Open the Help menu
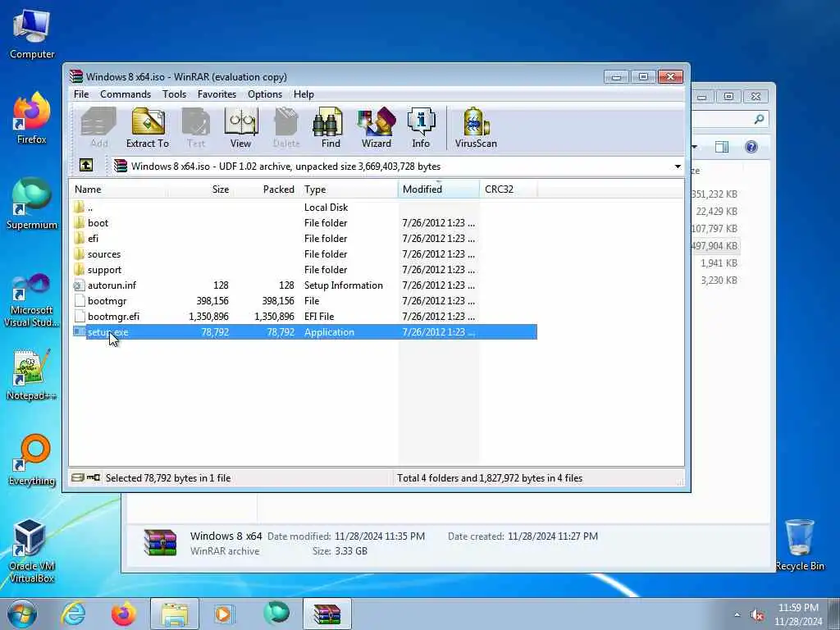The image size is (840, 630). click(x=304, y=94)
